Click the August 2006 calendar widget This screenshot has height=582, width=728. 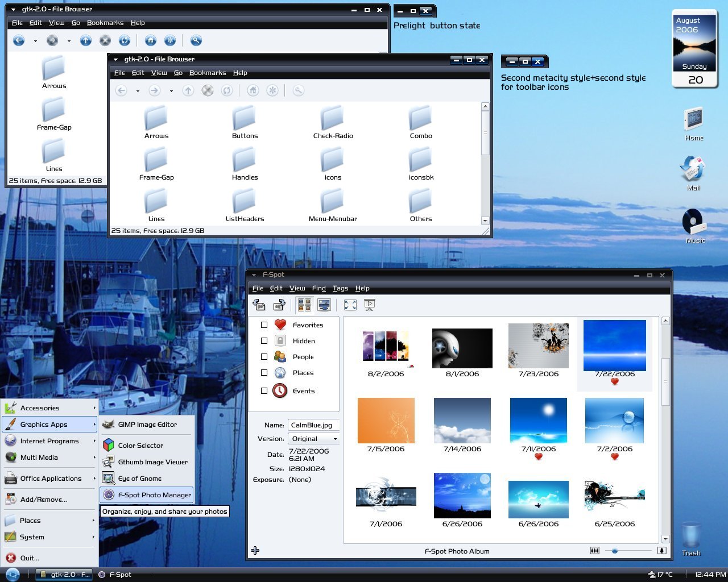694,49
